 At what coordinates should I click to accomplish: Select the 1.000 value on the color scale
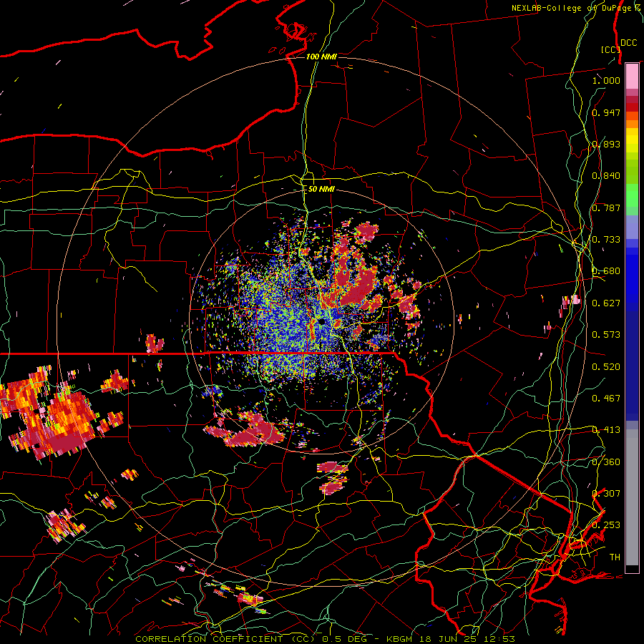click(x=606, y=80)
